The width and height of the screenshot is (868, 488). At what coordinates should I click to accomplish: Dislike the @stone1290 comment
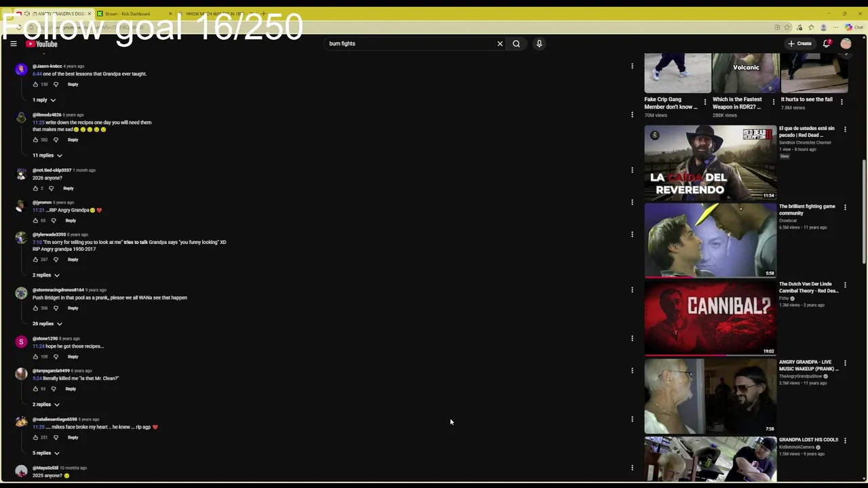(x=56, y=357)
